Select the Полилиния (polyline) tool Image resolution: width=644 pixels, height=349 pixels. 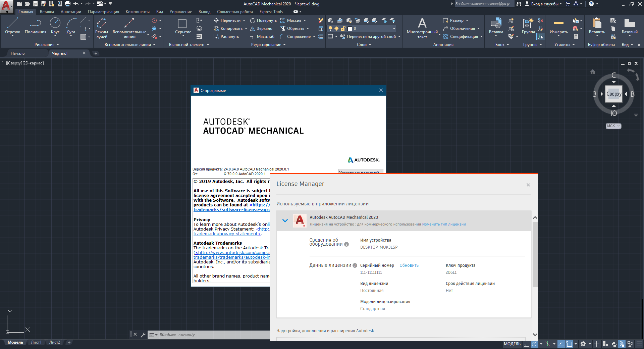[x=36, y=26]
